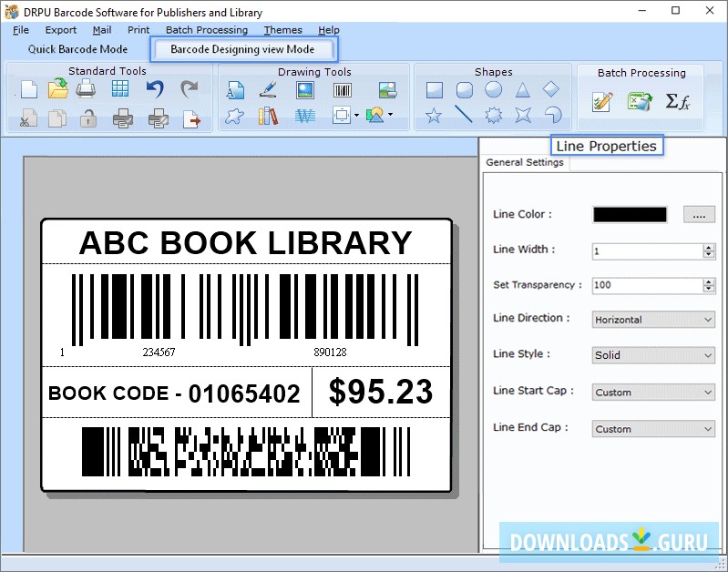Viewport: 728px width, 572px height.
Task: Show the grid icon in Standard Tools
Action: pos(120,88)
